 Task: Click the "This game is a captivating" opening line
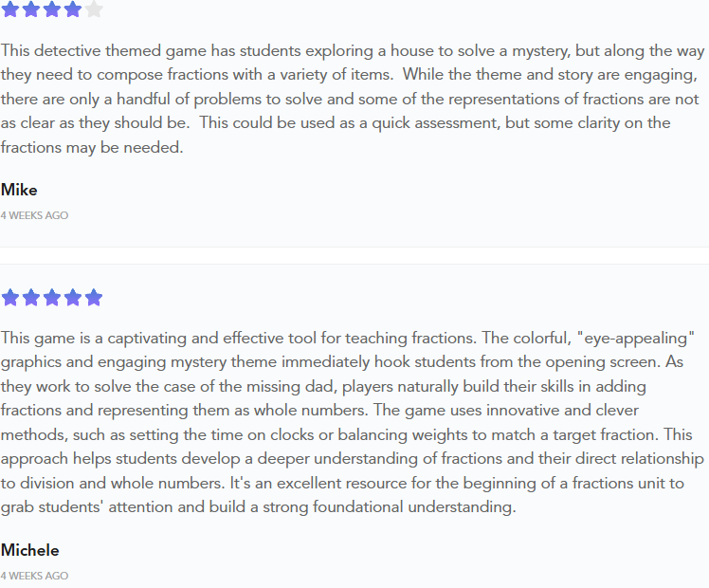click(95, 339)
